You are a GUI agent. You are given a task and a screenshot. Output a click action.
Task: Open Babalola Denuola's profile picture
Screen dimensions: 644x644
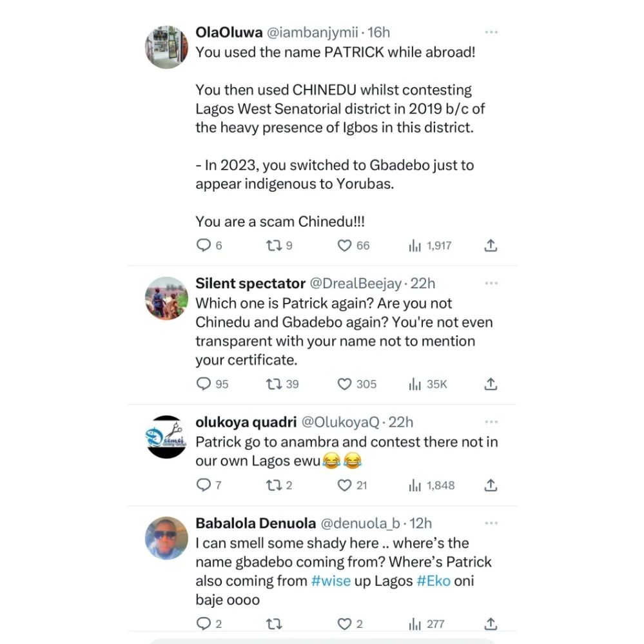[166, 538]
